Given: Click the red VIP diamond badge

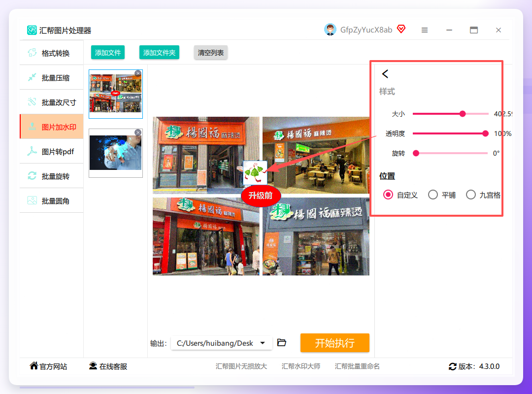Looking at the screenshot, I should (401, 29).
